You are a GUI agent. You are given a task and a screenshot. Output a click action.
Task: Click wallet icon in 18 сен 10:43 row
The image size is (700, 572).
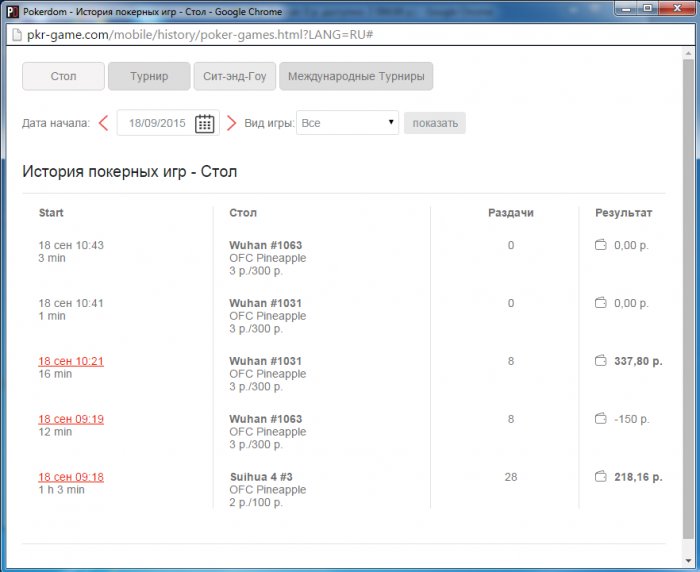[601, 245]
